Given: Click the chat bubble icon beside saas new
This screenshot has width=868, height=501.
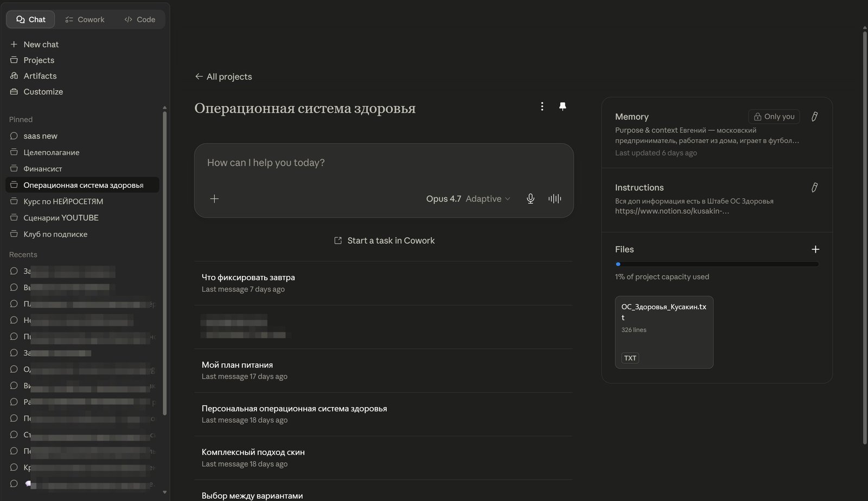Looking at the screenshot, I should pyautogui.click(x=14, y=136).
